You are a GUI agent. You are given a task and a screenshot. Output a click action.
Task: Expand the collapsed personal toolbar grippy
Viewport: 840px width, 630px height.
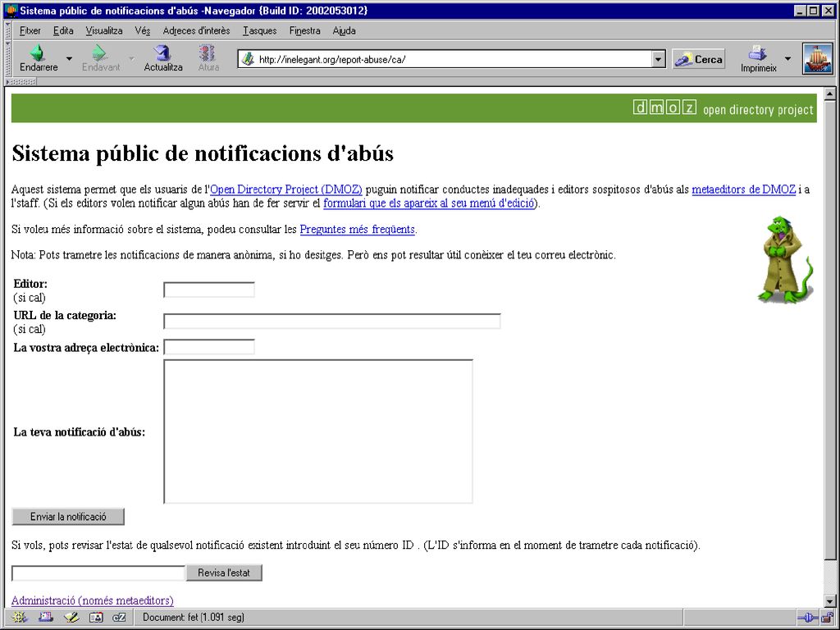coord(21,81)
